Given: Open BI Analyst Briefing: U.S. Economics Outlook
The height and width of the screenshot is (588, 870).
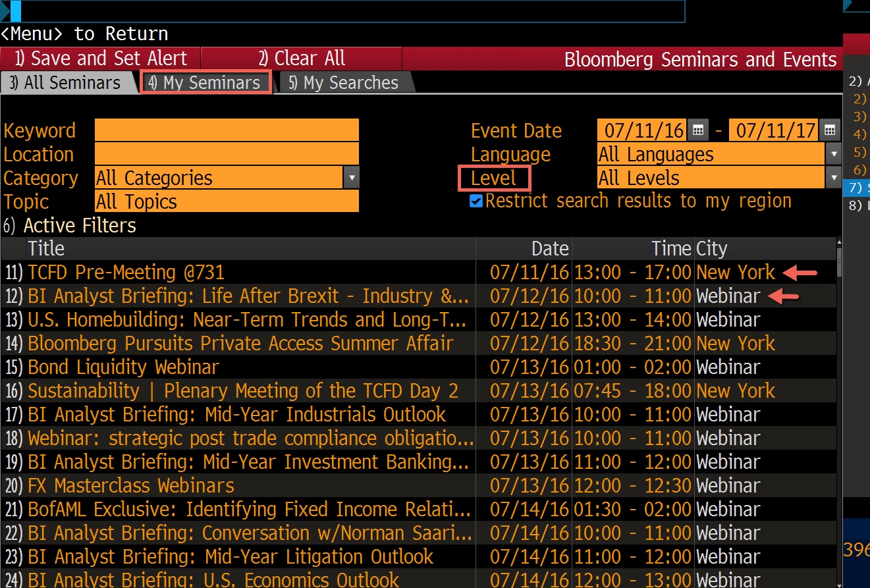Looking at the screenshot, I should 418,579.
